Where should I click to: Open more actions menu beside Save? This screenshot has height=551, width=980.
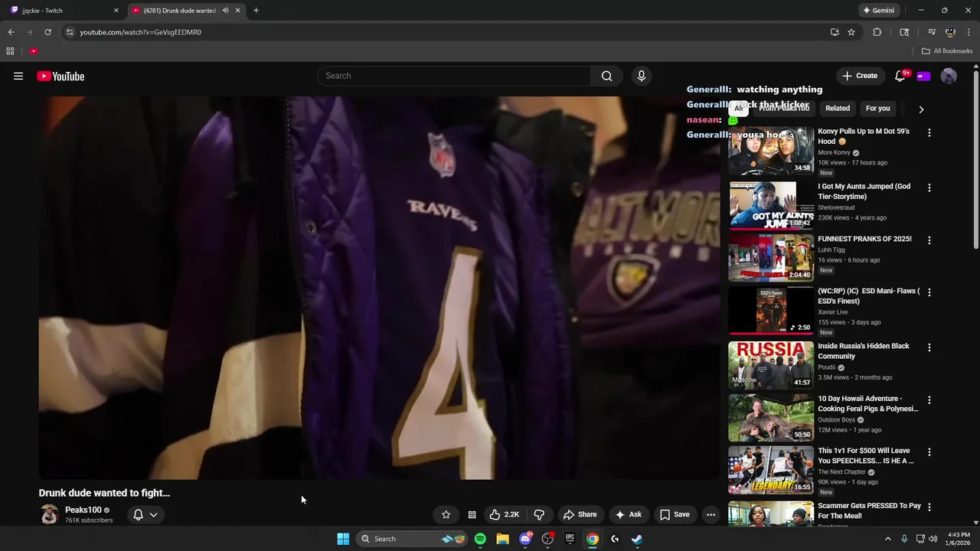[x=710, y=514]
